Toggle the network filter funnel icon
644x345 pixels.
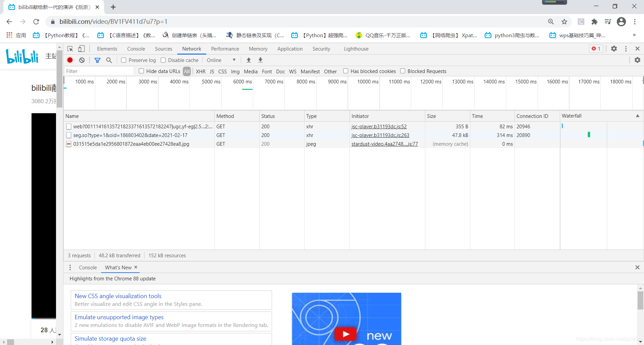tap(97, 60)
